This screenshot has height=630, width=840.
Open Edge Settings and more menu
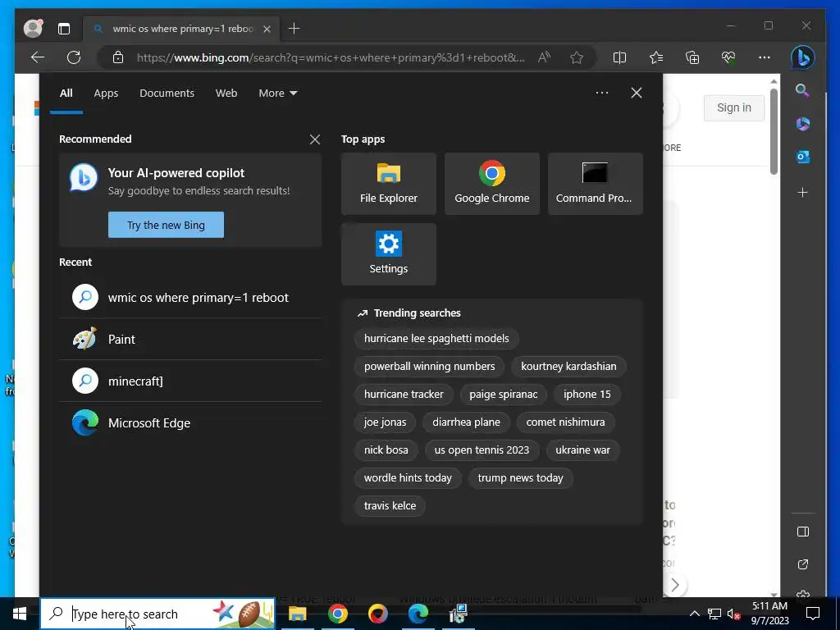coord(765,57)
